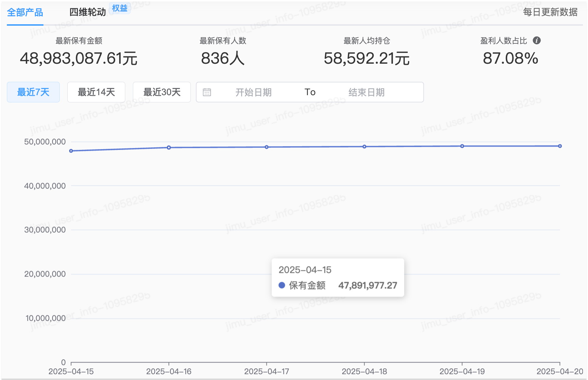Select the 2025-04-16 data point on line
The width and height of the screenshot is (588, 380).
tap(169, 148)
